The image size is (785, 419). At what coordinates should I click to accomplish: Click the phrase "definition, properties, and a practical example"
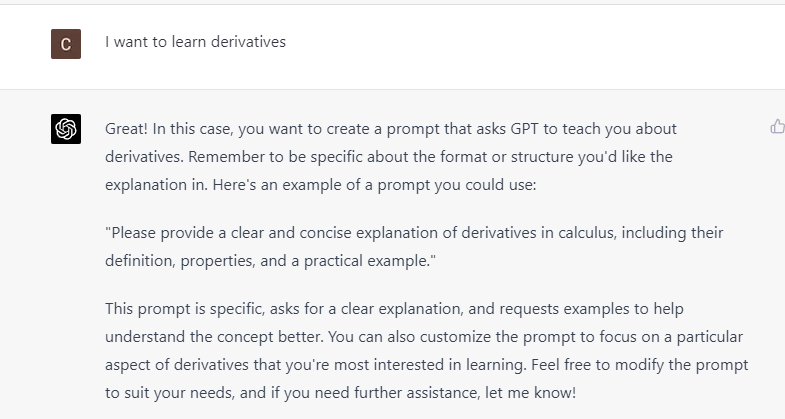(268, 260)
